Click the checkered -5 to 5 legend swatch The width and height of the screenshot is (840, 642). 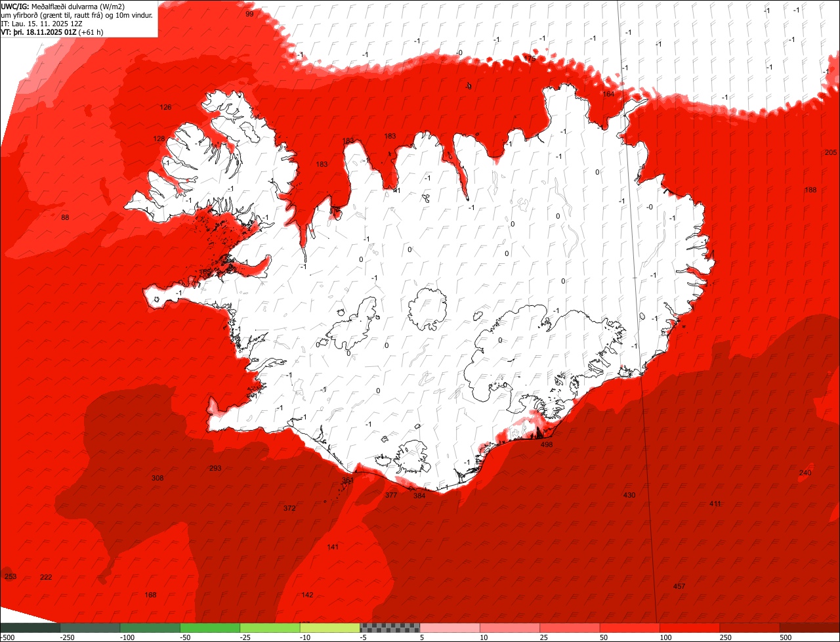pos(390,628)
